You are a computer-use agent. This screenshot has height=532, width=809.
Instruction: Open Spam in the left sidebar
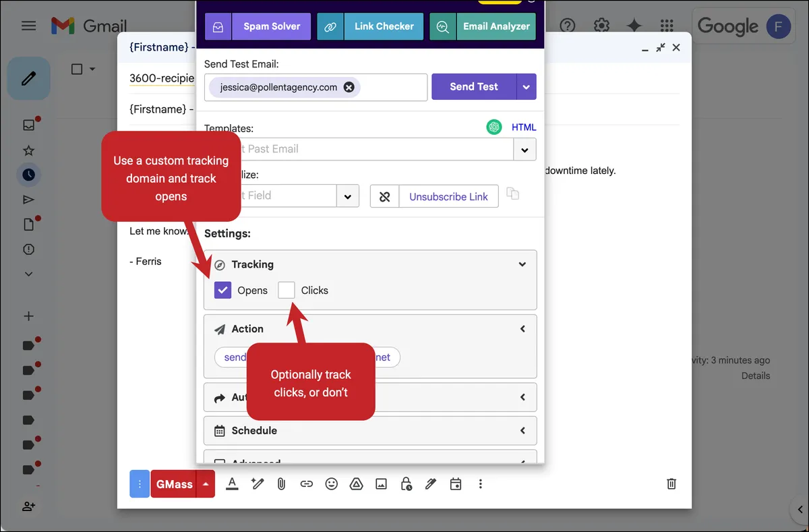click(28, 249)
